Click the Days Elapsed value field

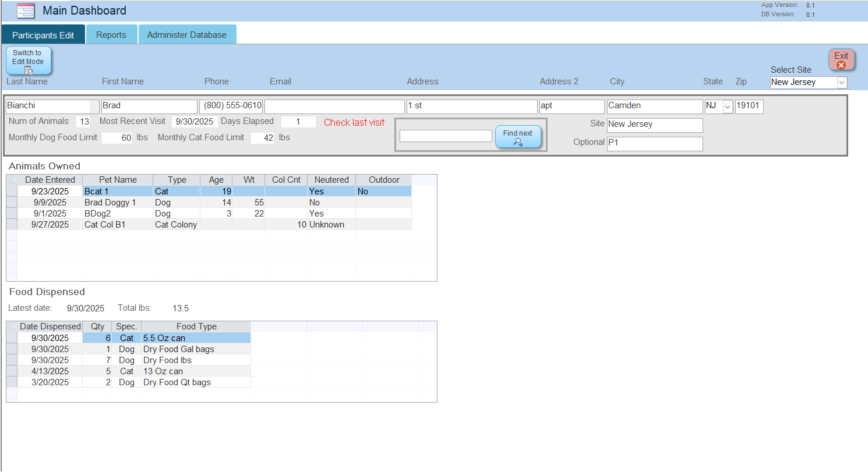click(x=298, y=122)
